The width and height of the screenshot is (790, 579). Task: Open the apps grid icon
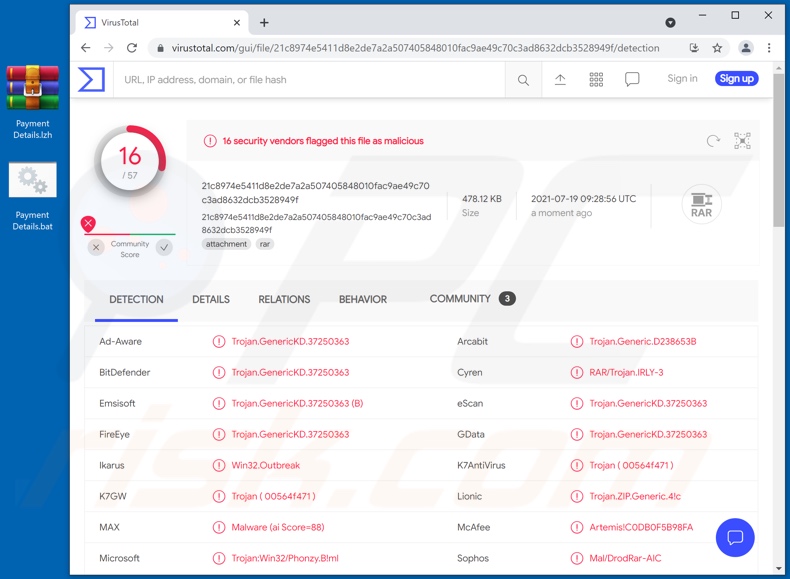coord(596,79)
